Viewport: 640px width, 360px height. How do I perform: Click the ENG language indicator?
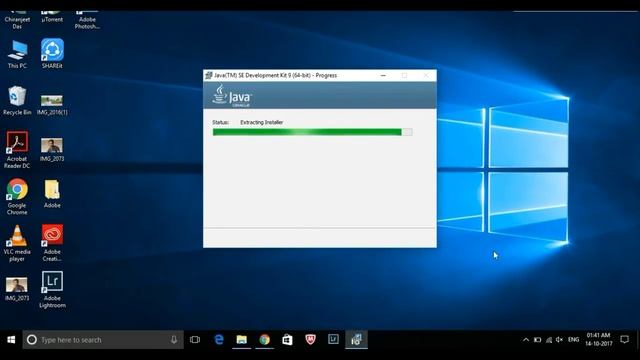[x=573, y=340]
